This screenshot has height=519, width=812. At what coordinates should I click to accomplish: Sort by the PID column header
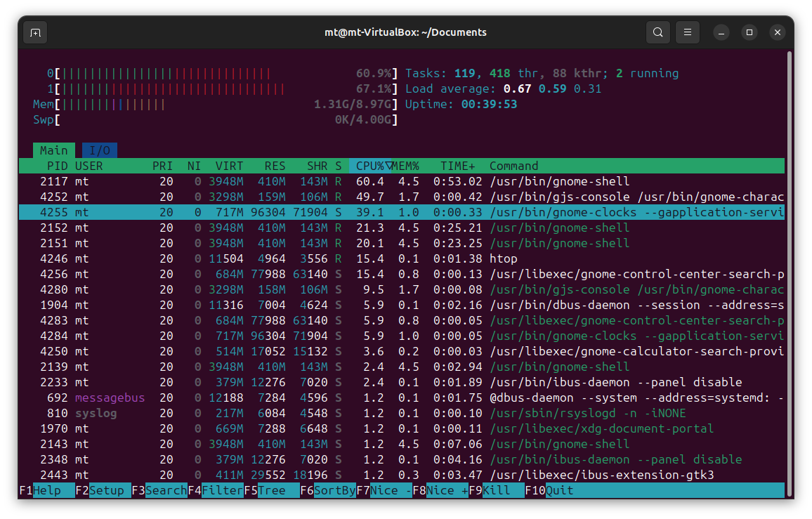pos(57,166)
